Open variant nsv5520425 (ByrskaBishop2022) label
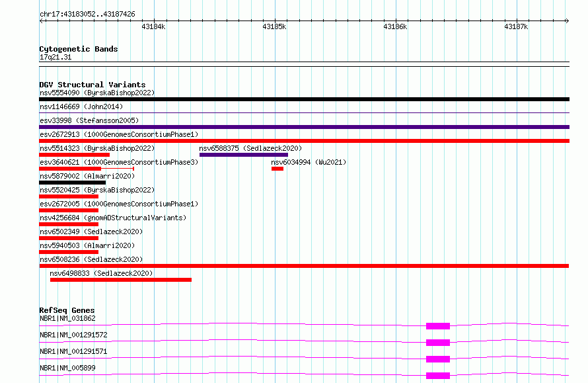Viewport: 588px width, 383px height. pos(97,190)
